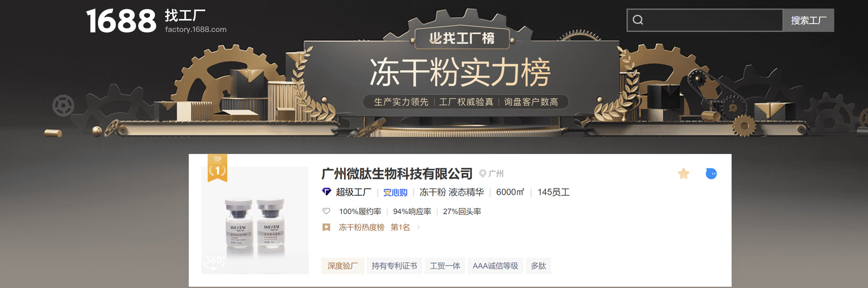Click the 搜索工厂 search button

(x=808, y=20)
